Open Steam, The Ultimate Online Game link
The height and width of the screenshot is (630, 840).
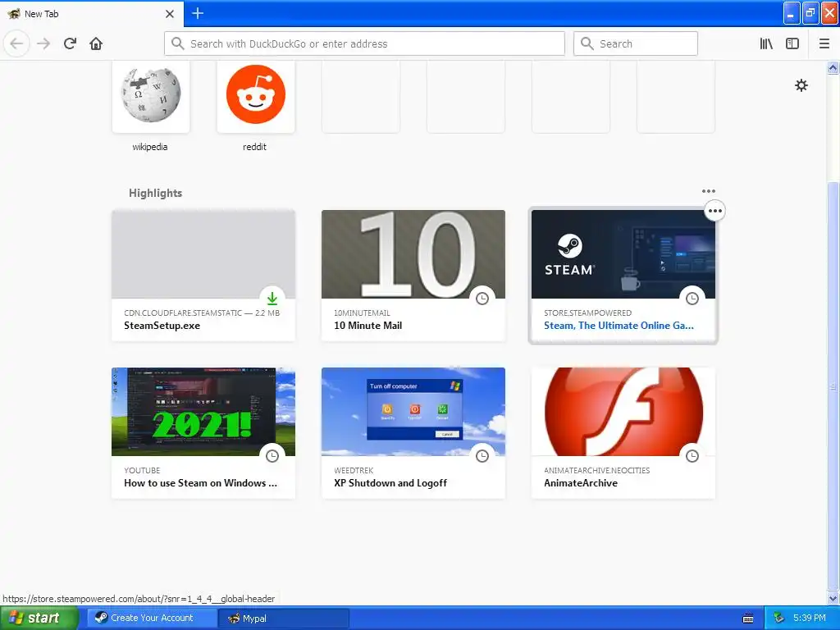619,326
